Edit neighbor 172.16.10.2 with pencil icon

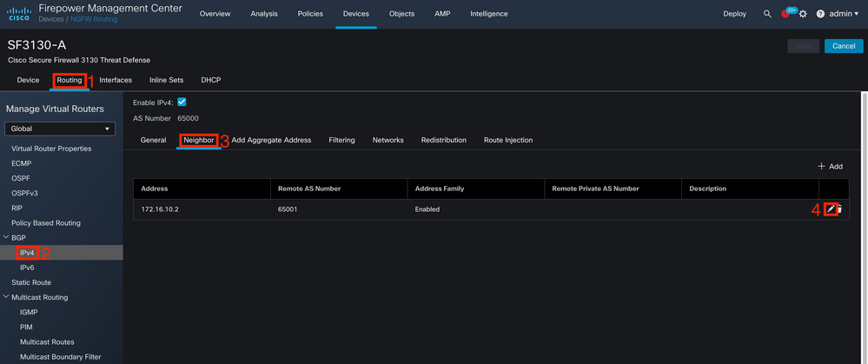[831, 209]
